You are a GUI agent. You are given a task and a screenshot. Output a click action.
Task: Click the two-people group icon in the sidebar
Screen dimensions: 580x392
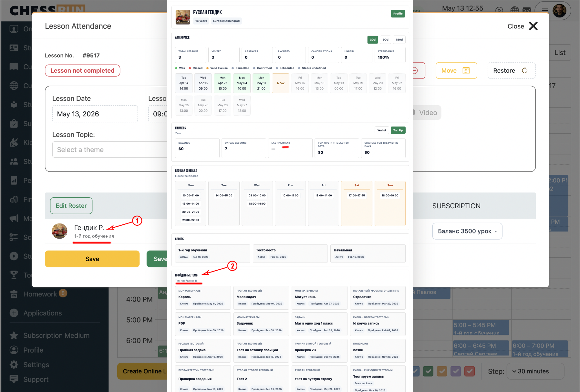click(14, 161)
